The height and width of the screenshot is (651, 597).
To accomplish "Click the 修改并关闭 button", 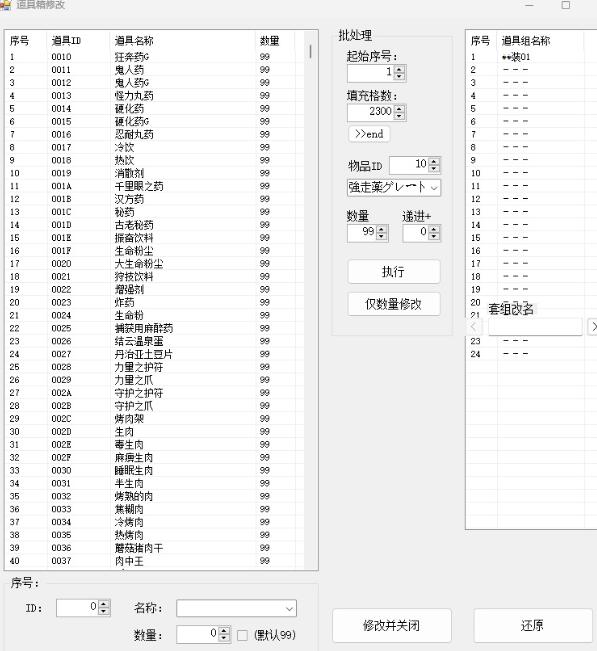I will 391,625.
